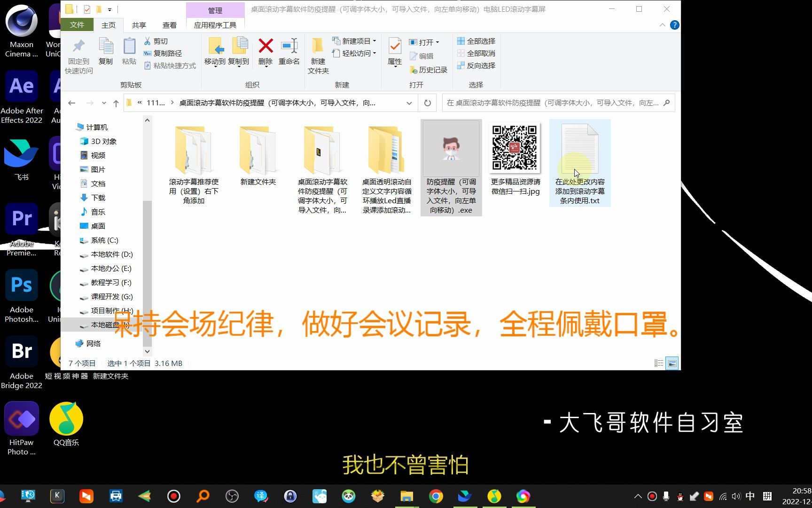Screen dimensions: 812x508
Task: Click the search box in Explorer
Action: [558, 103]
